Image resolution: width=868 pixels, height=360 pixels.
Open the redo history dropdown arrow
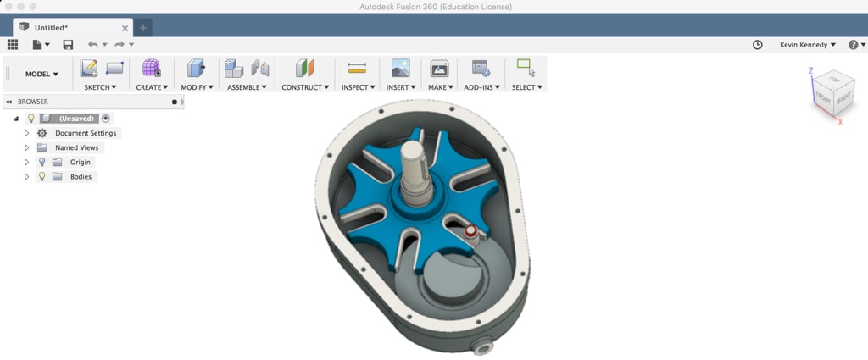pyautogui.click(x=131, y=45)
